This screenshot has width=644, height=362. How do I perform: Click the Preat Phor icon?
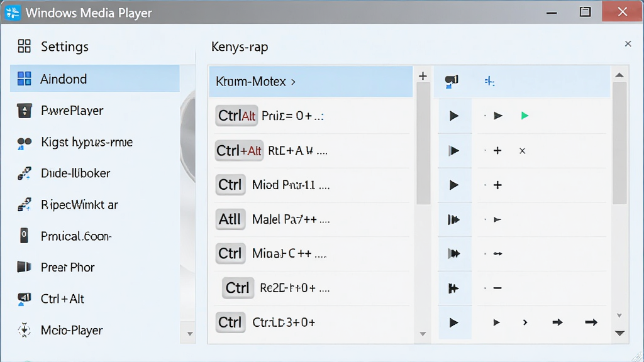[x=25, y=267]
